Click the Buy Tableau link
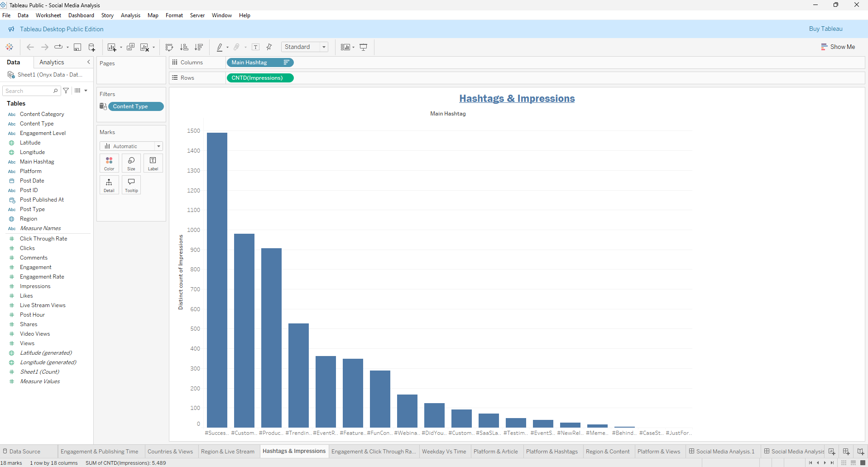 [825, 29]
